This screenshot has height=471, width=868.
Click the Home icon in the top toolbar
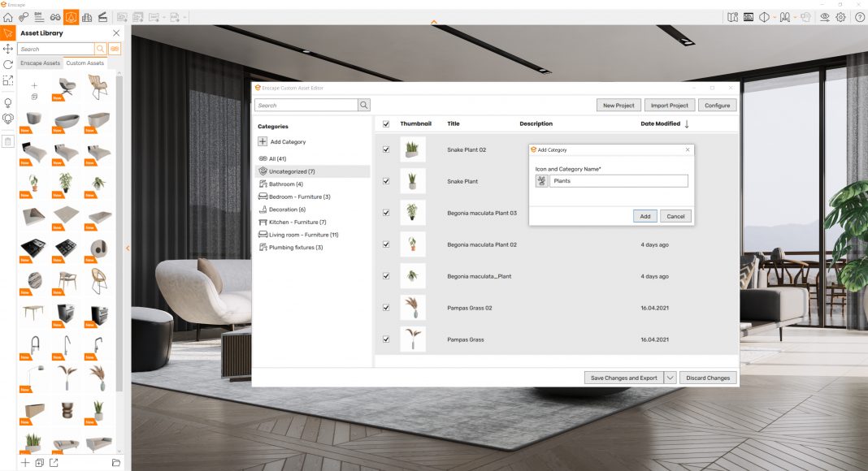click(x=8, y=16)
